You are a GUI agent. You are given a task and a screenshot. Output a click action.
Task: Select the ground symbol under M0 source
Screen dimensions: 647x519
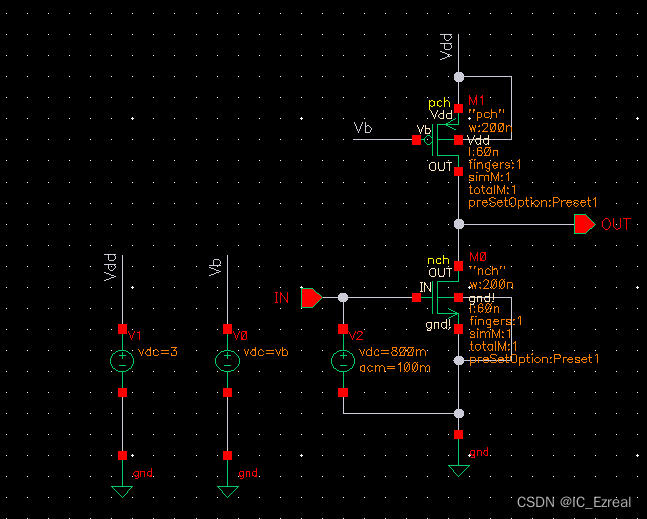click(x=458, y=469)
